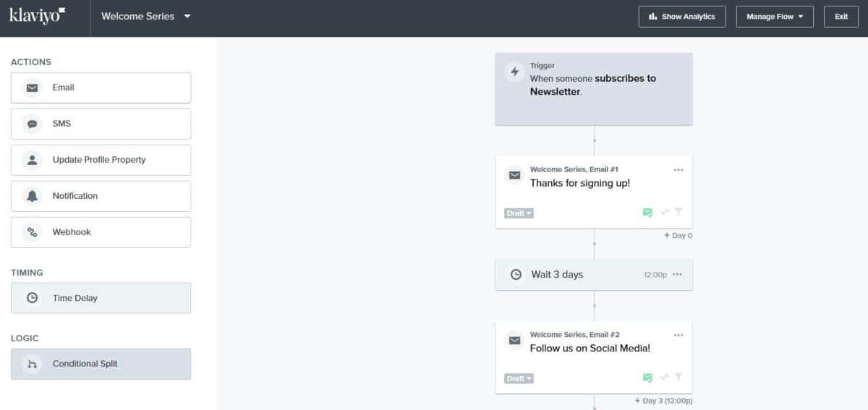Select the SMS speech bubble icon
Viewport: 868px width, 410px height.
pos(32,124)
